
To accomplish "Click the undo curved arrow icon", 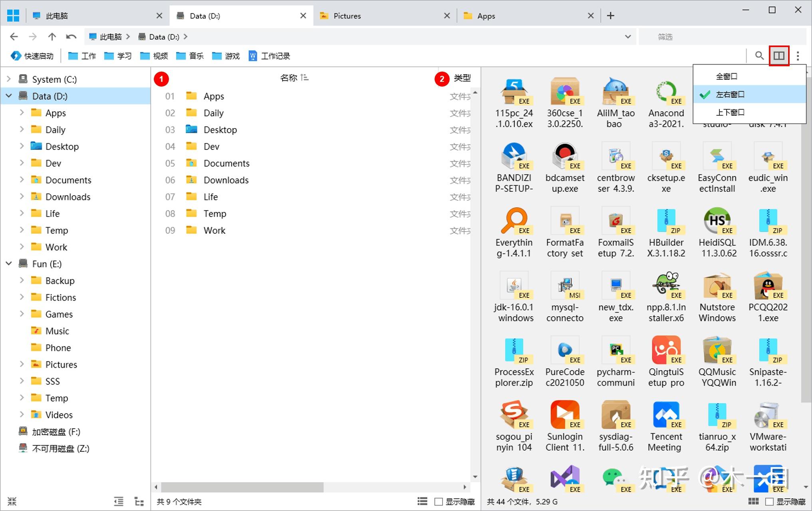I will coord(71,37).
